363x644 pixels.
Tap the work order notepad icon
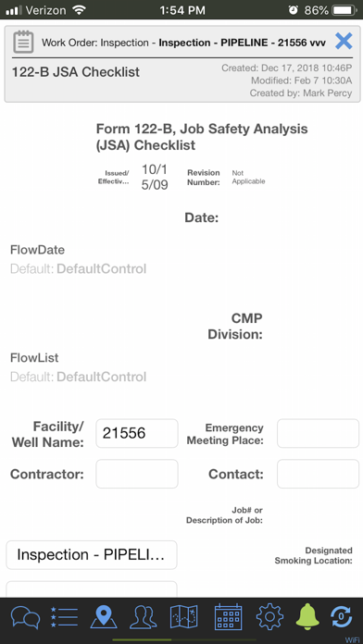tap(23, 42)
